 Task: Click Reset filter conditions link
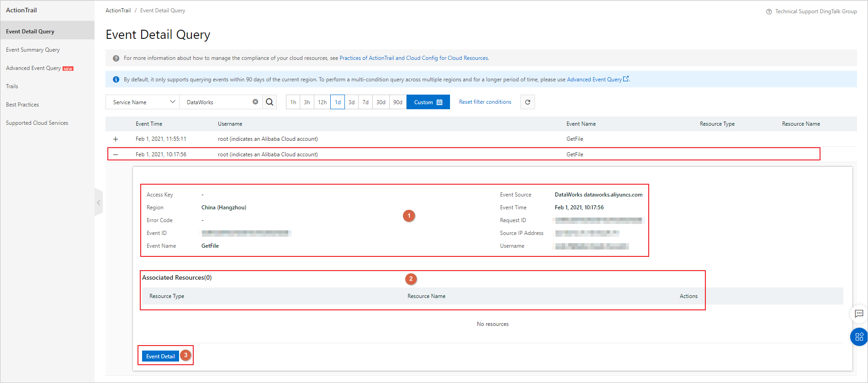pos(485,102)
